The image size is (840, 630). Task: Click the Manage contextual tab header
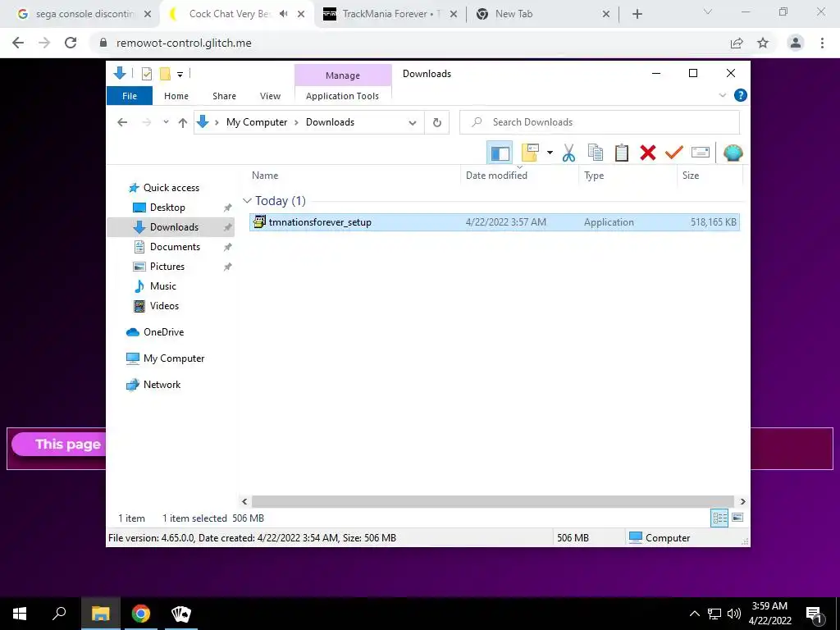coord(343,75)
